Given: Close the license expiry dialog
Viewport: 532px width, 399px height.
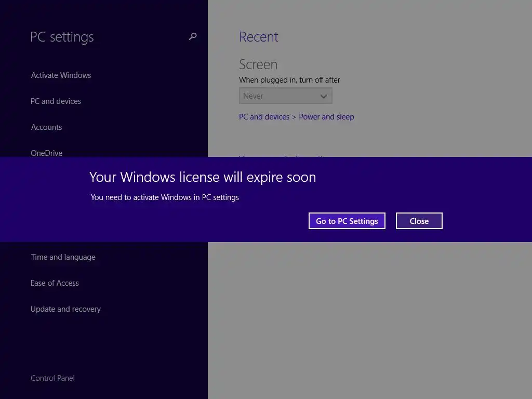Looking at the screenshot, I should click(x=419, y=221).
